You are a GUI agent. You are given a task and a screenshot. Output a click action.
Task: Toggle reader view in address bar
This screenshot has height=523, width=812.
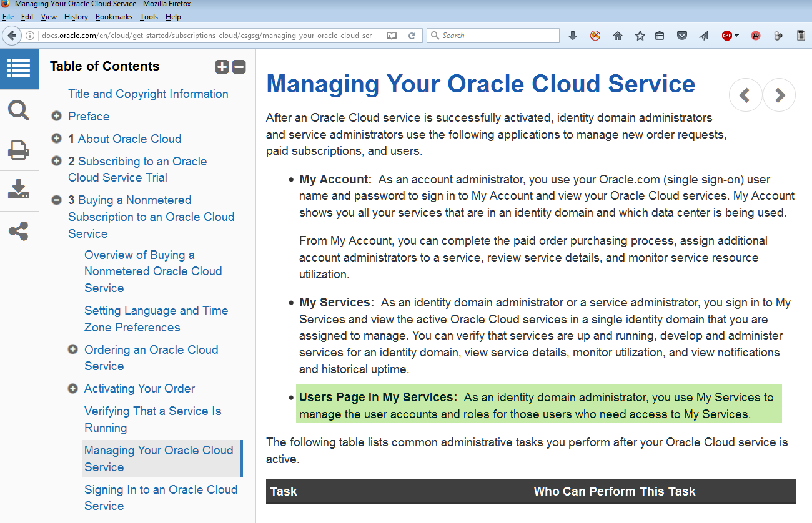[x=392, y=36]
